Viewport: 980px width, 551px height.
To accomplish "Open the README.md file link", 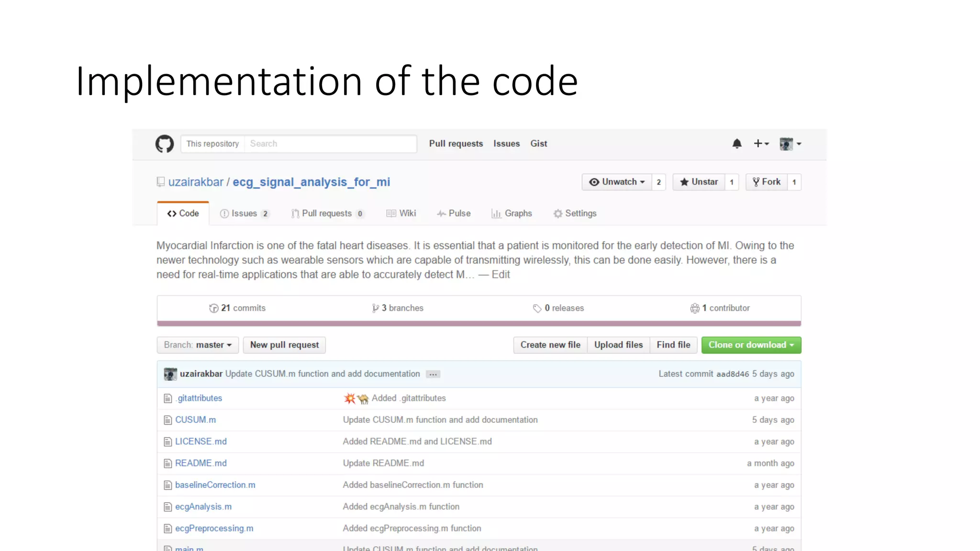I will point(201,463).
